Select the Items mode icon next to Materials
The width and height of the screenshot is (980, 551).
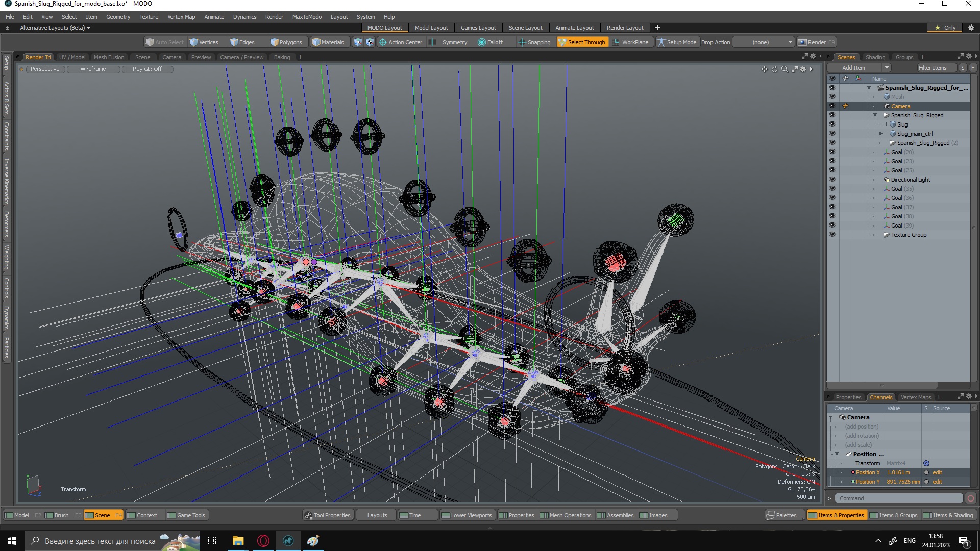(358, 42)
